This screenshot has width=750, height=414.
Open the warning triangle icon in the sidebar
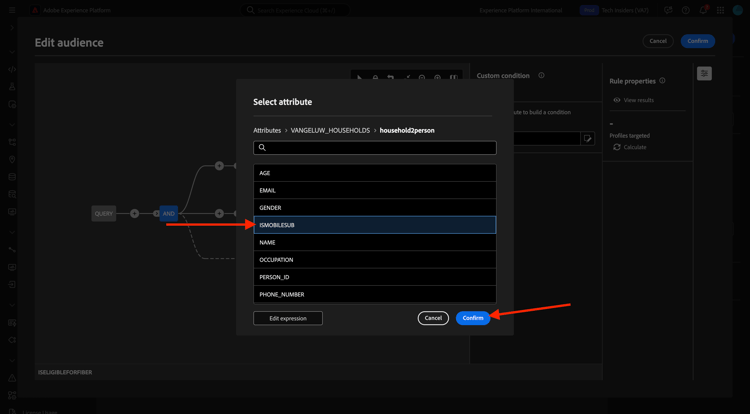[12, 378]
